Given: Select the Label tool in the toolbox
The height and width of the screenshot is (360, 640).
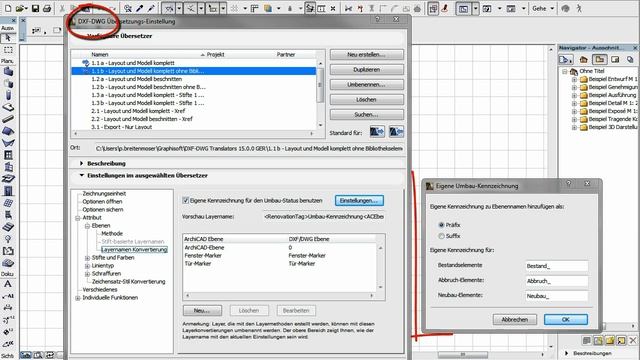Looking at the screenshot, I should tap(8, 296).
